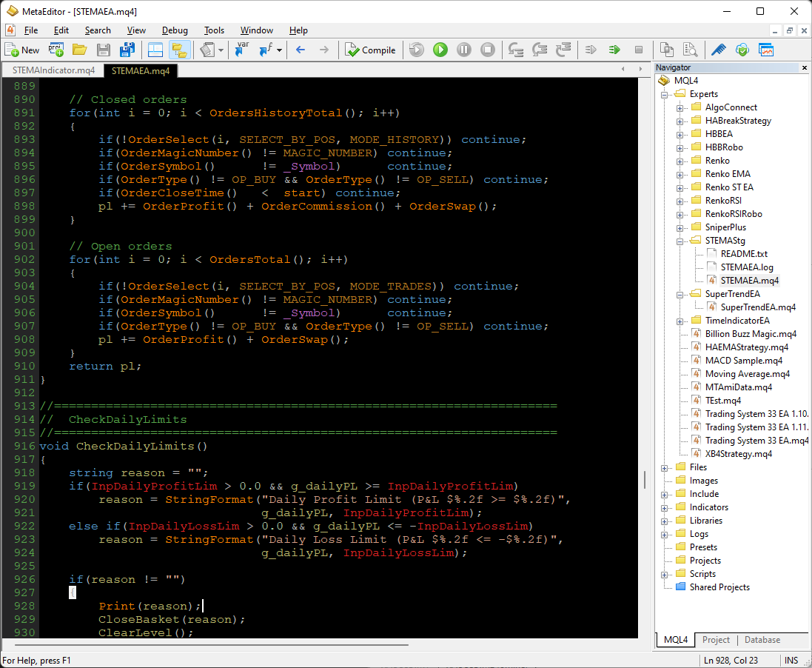Click the Pause debugging button
812x668 pixels.
tap(464, 50)
